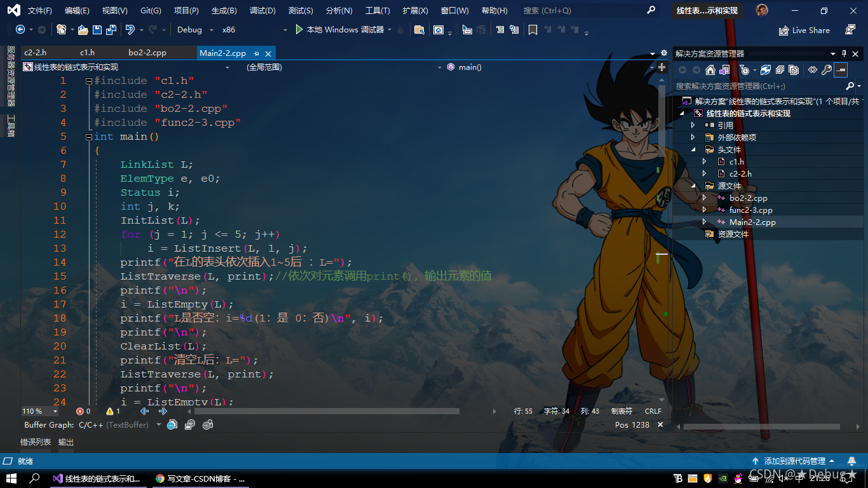
Task: Click the view code icon in Solution Explorer
Action: pos(813,70)
